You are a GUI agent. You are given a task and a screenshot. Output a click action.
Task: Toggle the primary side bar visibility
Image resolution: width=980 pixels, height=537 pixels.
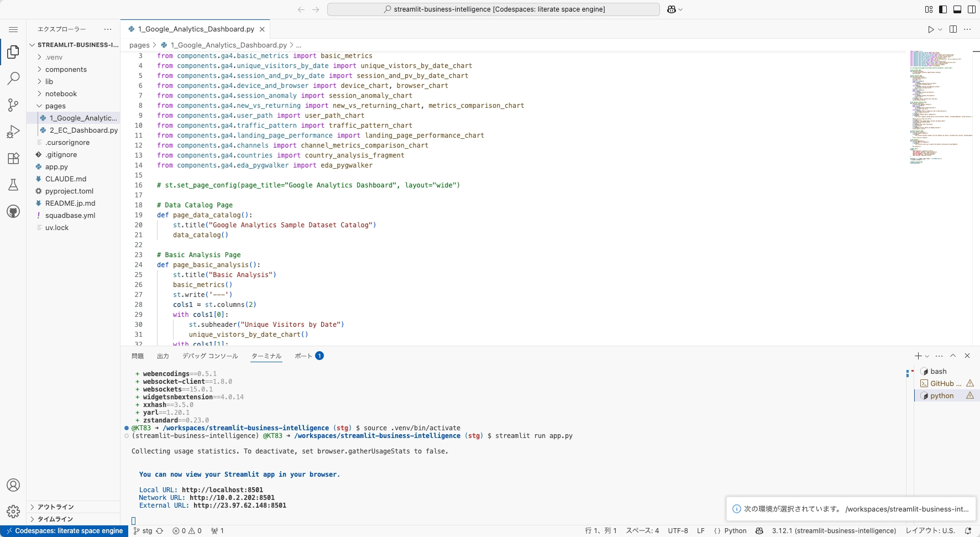[942, 9]
